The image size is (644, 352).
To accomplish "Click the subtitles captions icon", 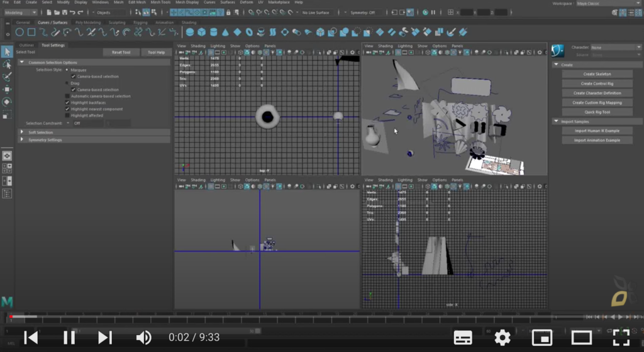I will click(x=463, y=338).
